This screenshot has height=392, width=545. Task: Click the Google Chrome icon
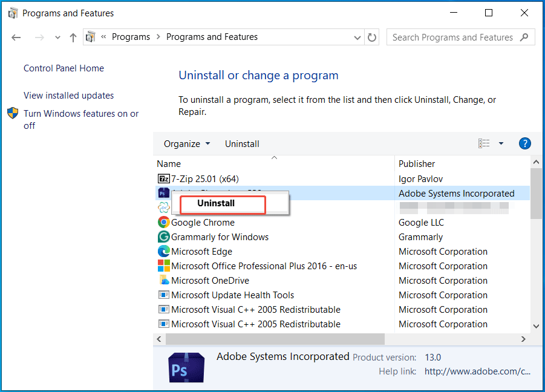point(163,222)
